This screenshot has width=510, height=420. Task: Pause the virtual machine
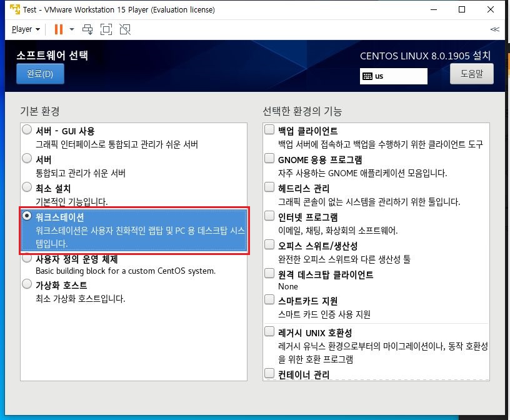59,29
